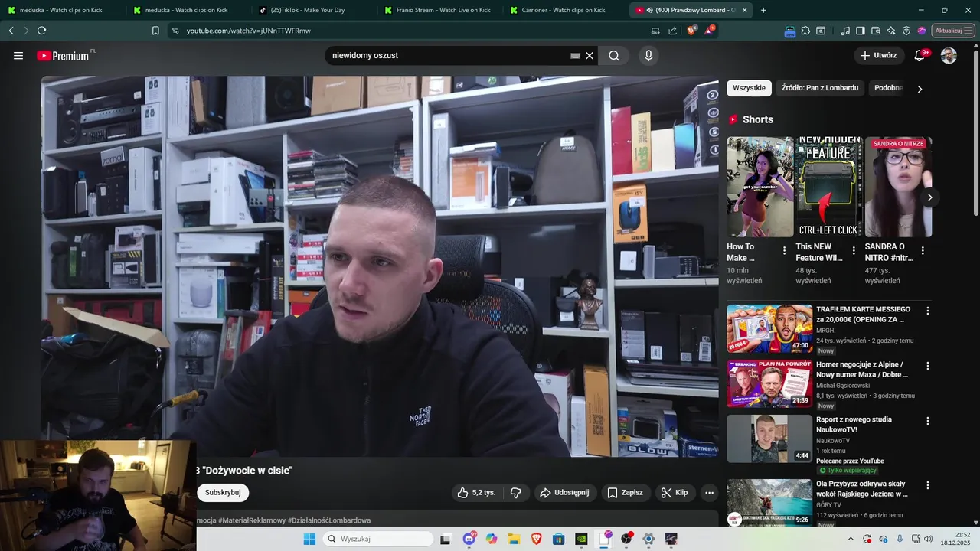Open the Homer negocjuje z Alpine thumbnail

coord(769,384)
